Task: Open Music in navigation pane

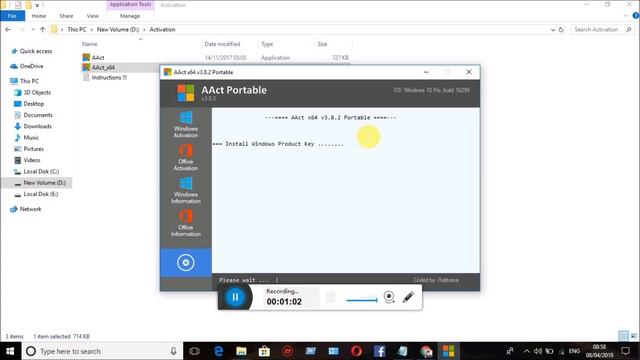Action: 31,138
